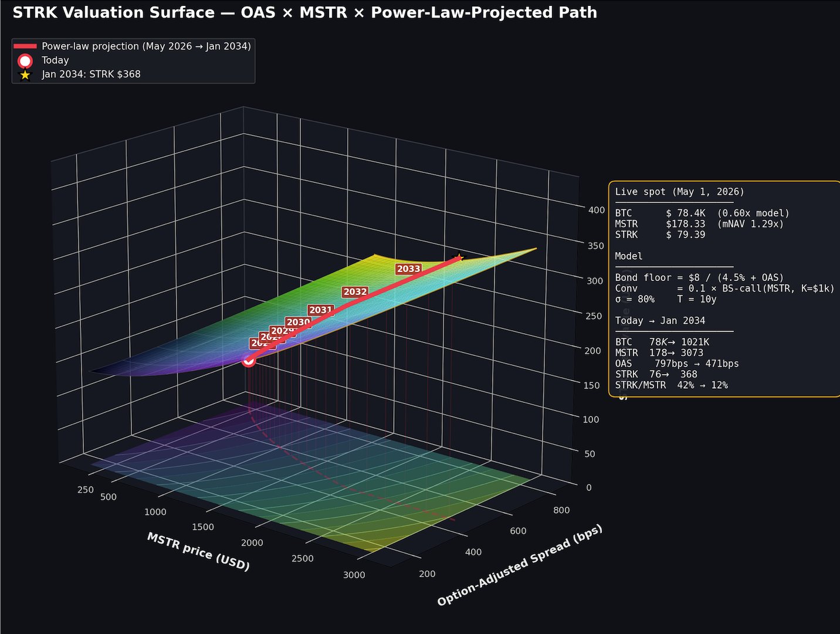
Task: Select the 2033 year label on the path
Action: click(x=409, y=269)
